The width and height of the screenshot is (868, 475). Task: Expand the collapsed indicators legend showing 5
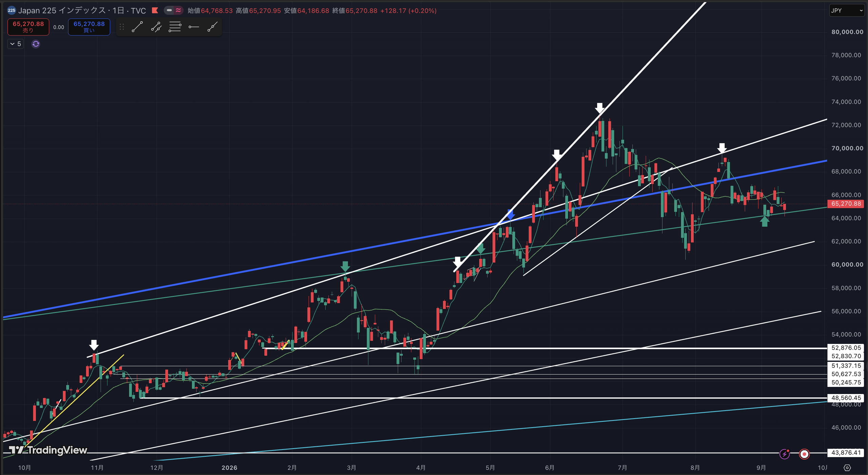(x=16, y=44)
